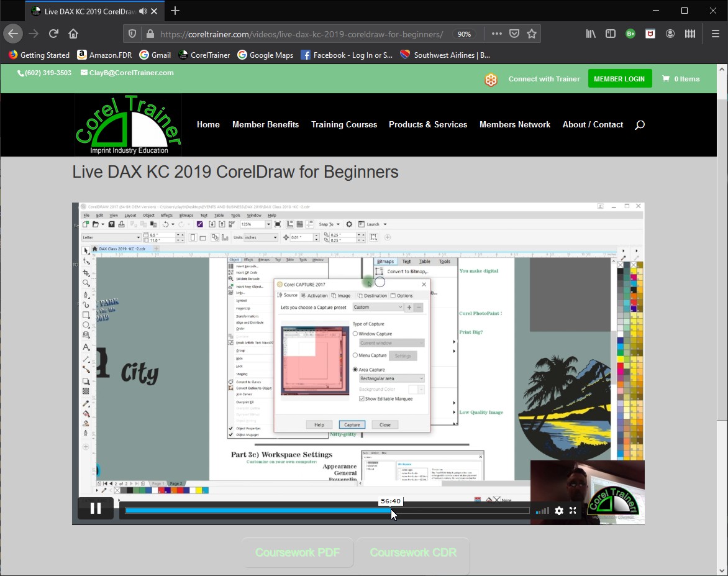The image size is (728, 576).
Task: Email ClayB@CorelTrainer.com link
Action: pos(127,73)
